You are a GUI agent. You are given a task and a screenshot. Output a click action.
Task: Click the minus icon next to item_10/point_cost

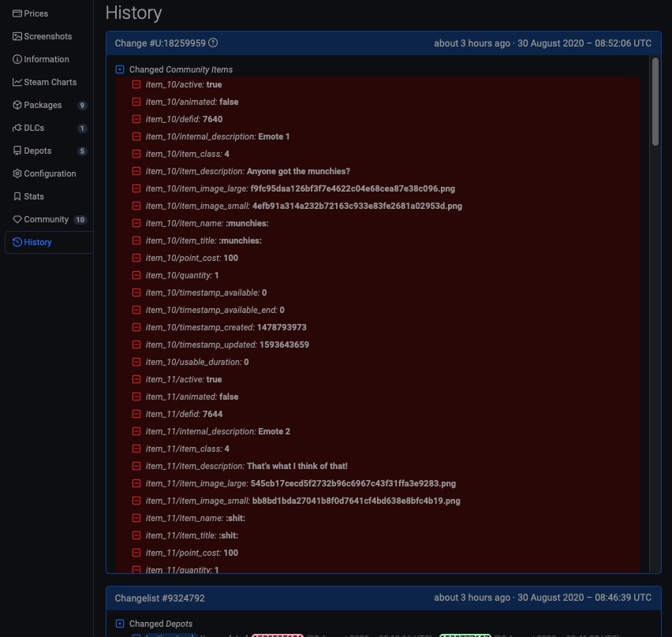tap(136, 258)
